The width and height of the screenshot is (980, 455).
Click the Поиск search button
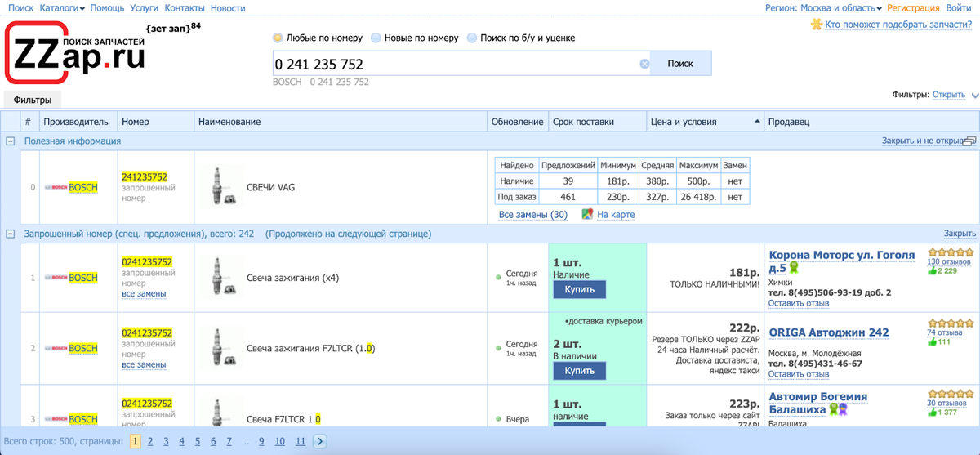coord(680,64)
